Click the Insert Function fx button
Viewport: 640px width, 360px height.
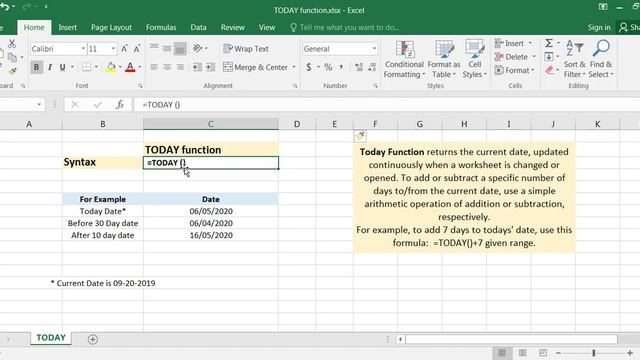click(x=120, y=105)
